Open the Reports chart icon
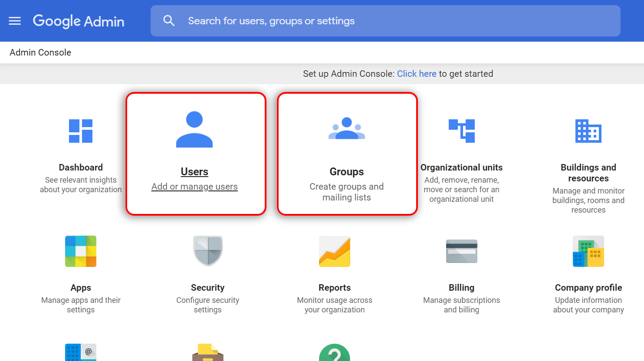Viewport: 644px width, 361px height. [335, 251]
